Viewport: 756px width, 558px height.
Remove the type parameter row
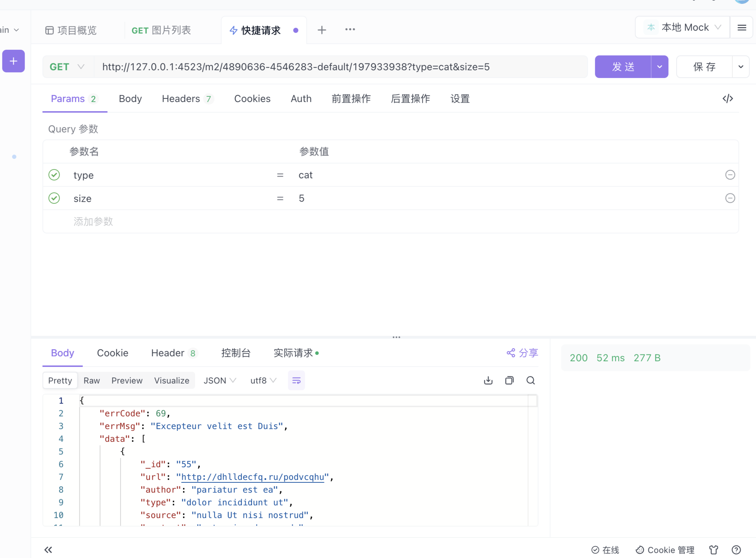(730, 175)
